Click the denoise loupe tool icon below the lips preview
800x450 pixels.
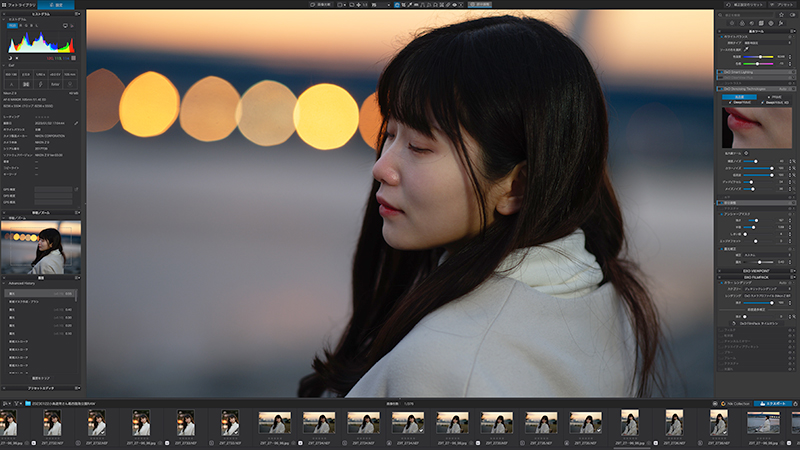click(746, 153)
